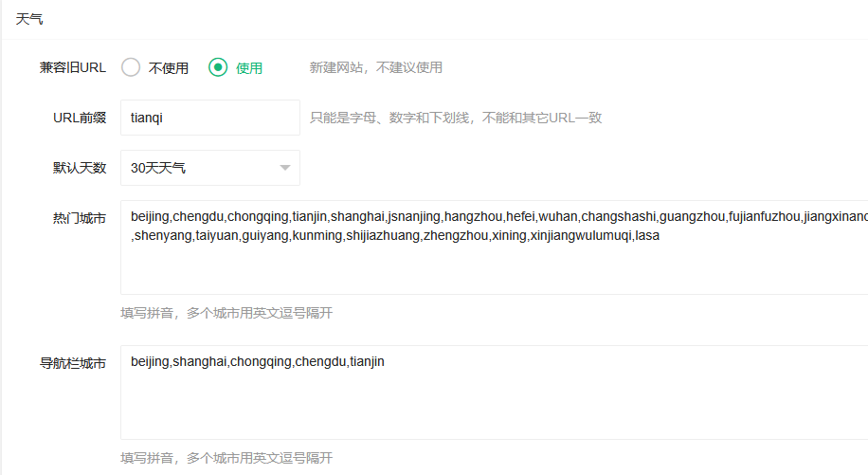Click the "兼容旧URL" field label

coord(73,67)
